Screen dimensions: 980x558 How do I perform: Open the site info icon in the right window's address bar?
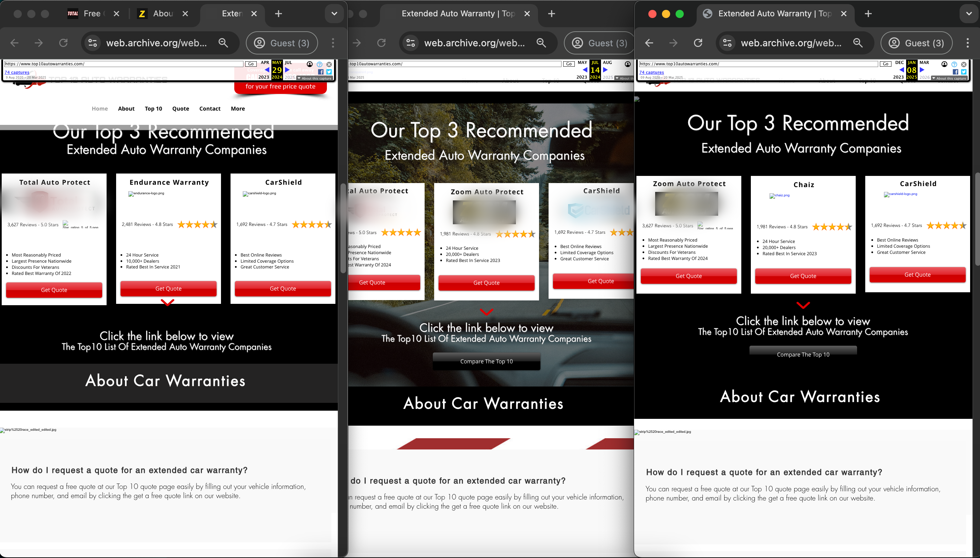pos(727,43)
